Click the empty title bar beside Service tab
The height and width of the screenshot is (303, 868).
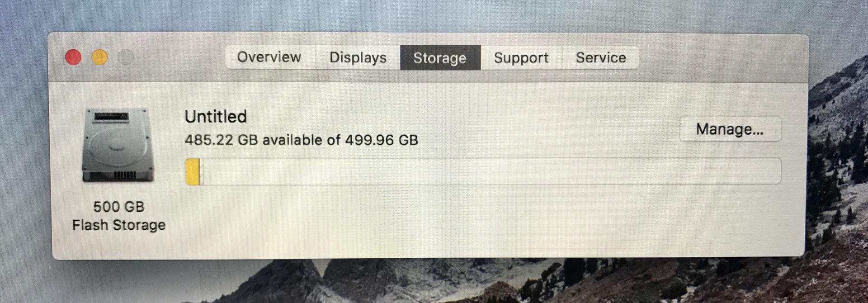pos(723,58)
